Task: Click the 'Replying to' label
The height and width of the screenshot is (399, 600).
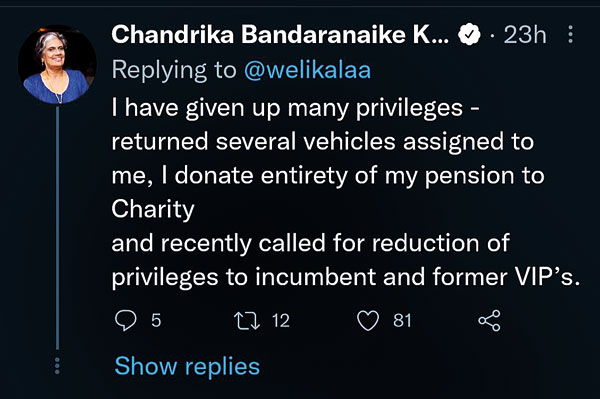Action: pos(174,70)
